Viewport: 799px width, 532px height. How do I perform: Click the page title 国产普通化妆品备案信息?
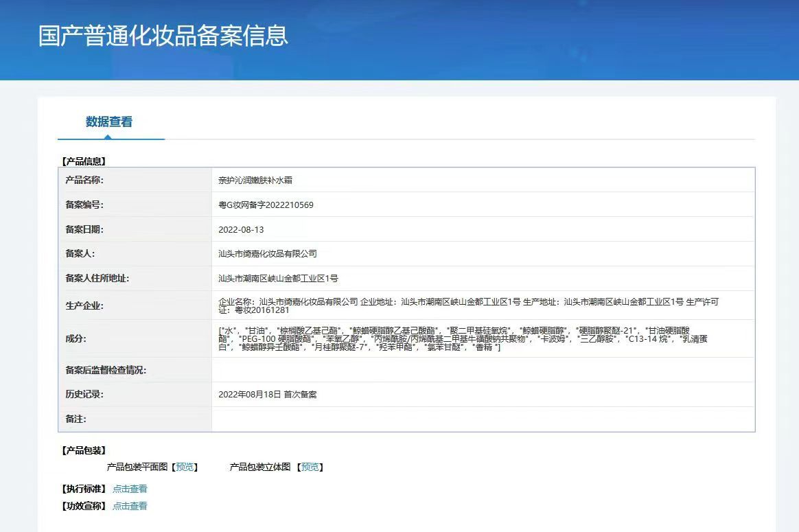click(163, 36)
